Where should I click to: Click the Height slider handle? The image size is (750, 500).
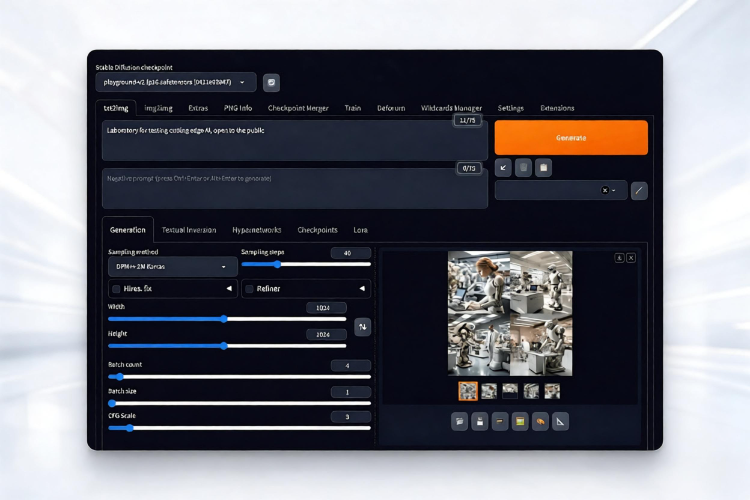click(x=224, y=346)
